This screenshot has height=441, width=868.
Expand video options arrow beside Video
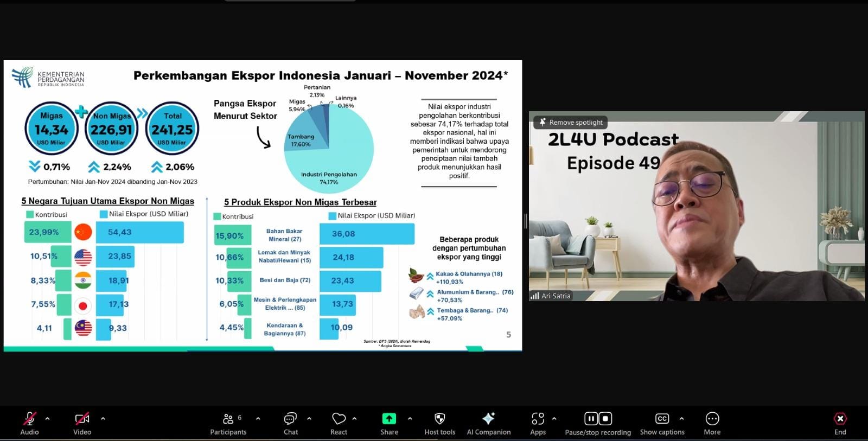(x=103, y=419)
